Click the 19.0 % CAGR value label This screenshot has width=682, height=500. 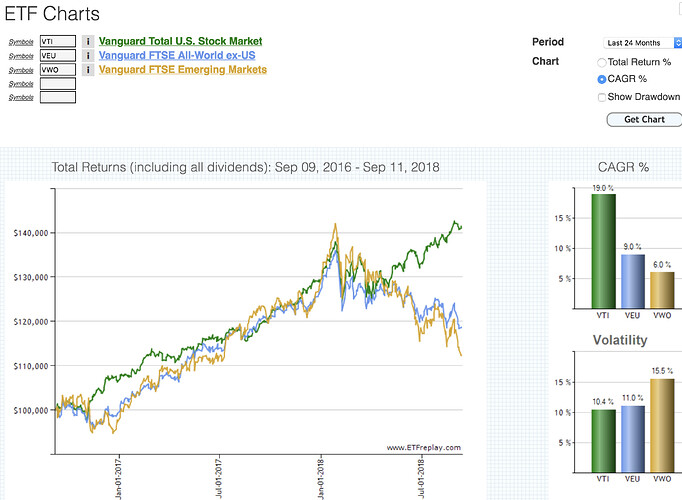click(603, 188)
